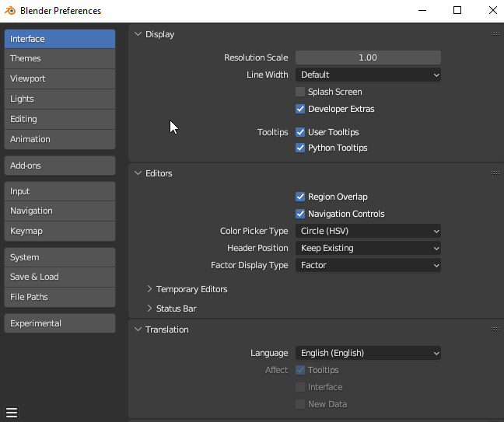504x422 pixels.
Task: Collapse the Translation panel
Action: (138, 330)
